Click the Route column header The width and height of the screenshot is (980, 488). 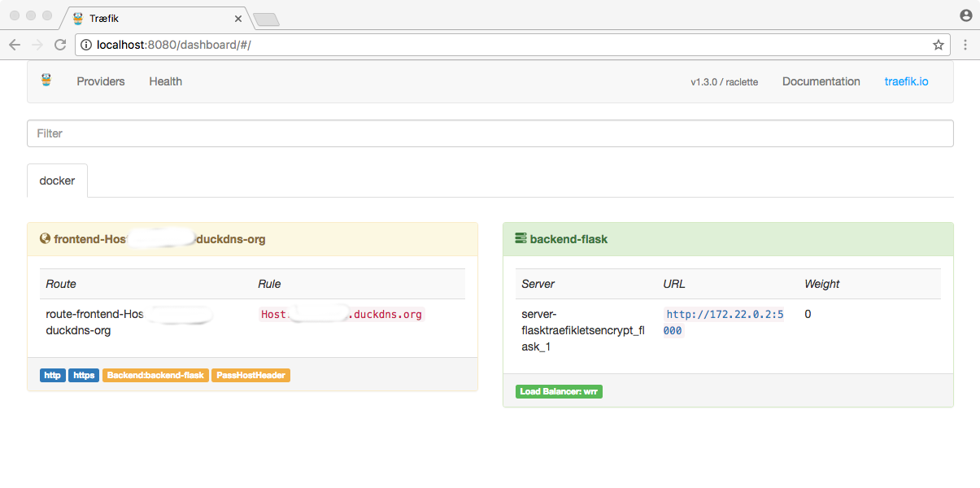[x=61, y=284]
